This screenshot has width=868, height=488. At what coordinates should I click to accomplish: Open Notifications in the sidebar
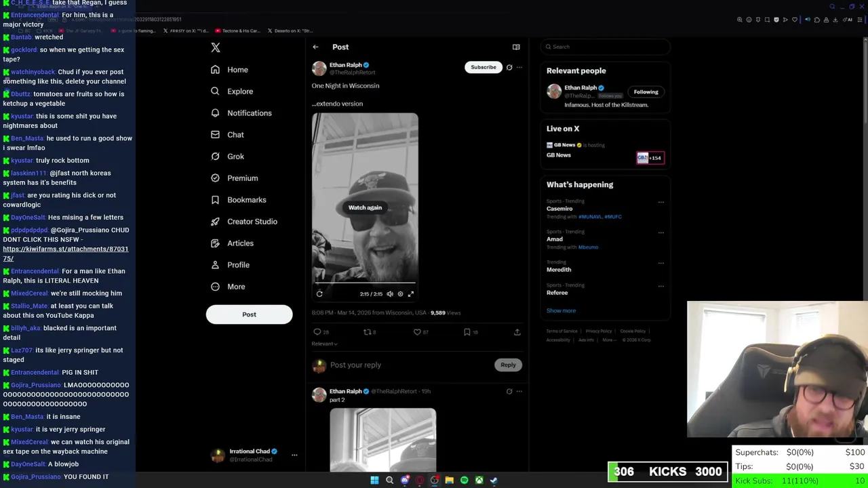(x=241, y=113)
